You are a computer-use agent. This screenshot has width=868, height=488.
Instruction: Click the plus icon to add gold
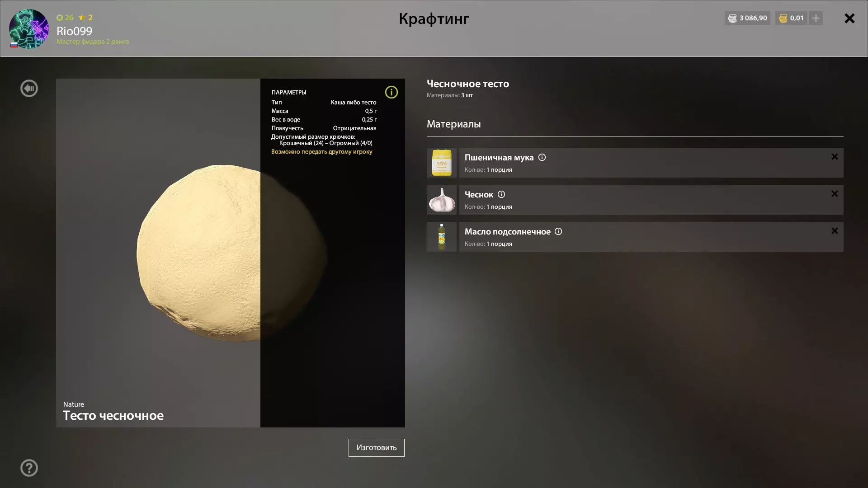tap(816, 19)
